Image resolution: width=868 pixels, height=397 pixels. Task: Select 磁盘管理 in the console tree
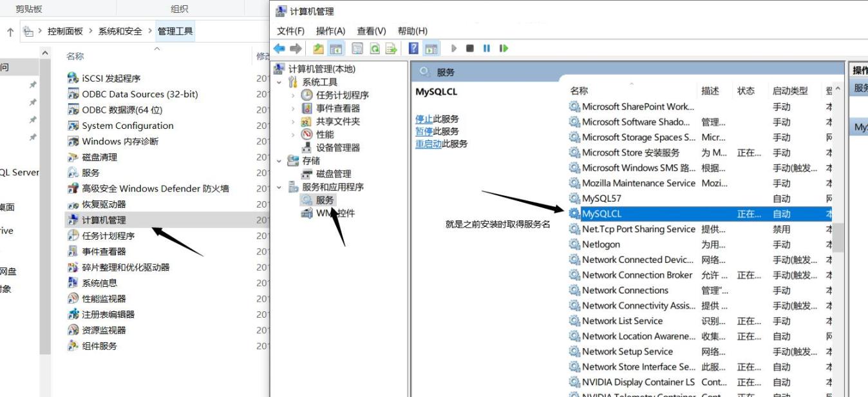[334, 174]
